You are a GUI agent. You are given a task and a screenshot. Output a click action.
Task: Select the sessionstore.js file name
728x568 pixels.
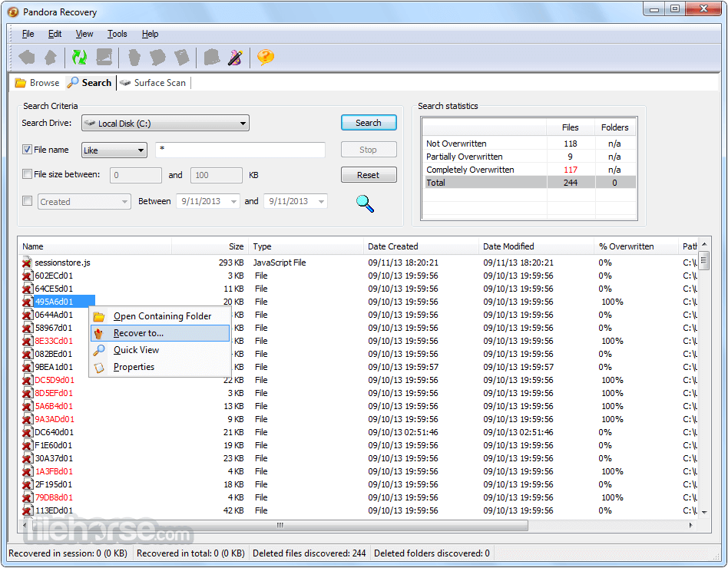(x=63, y=263)
